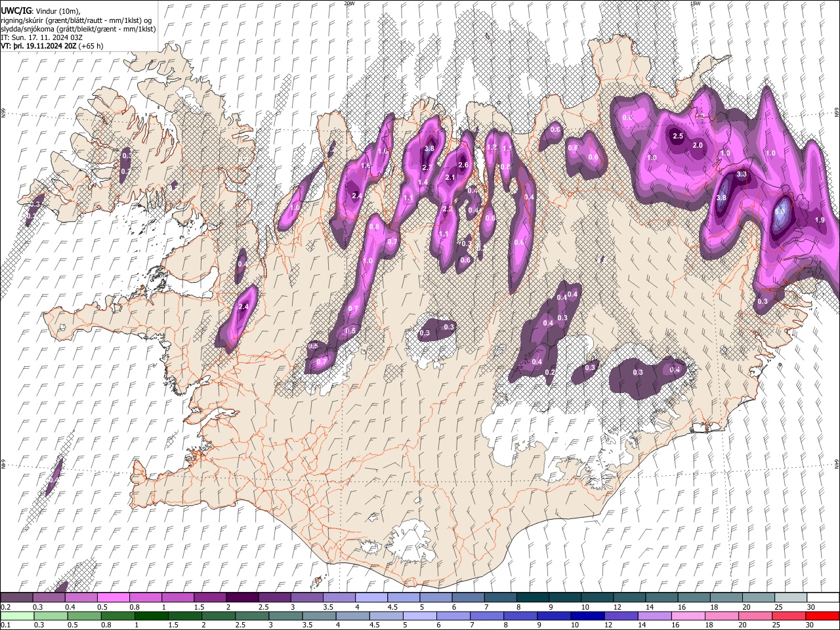Click the 3.3 snowfall value on the map
840x630 pixels.
(742, 175)
